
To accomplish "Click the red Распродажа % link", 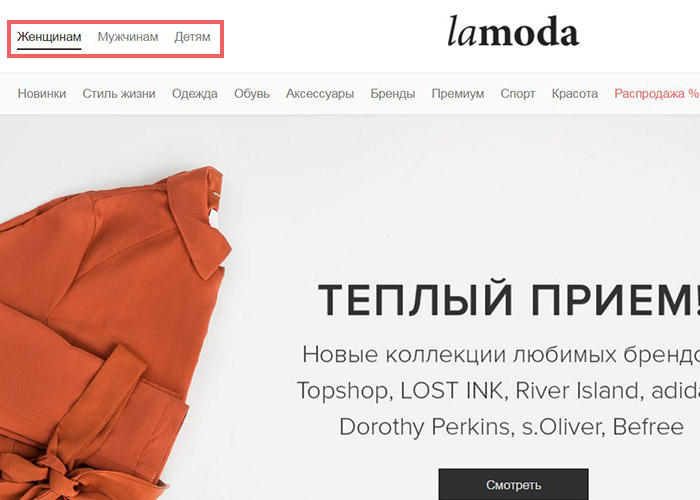I will tap(657, 94).
